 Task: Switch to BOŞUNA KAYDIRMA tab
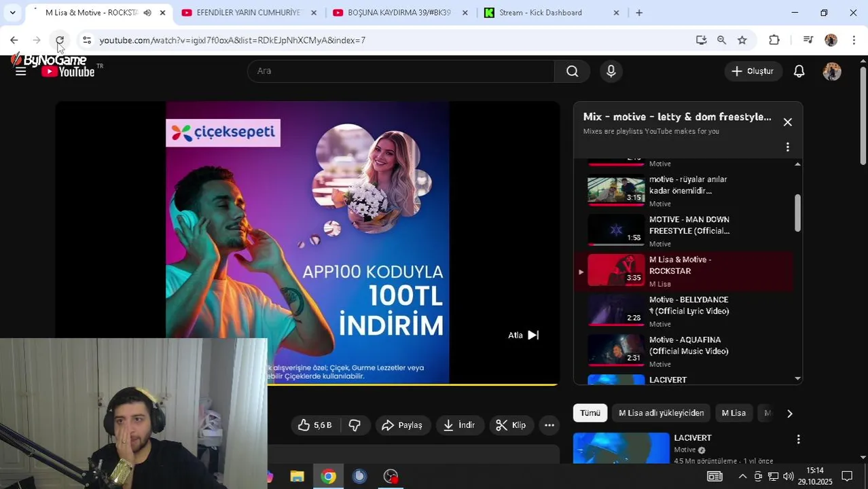[x=399, y=13]
